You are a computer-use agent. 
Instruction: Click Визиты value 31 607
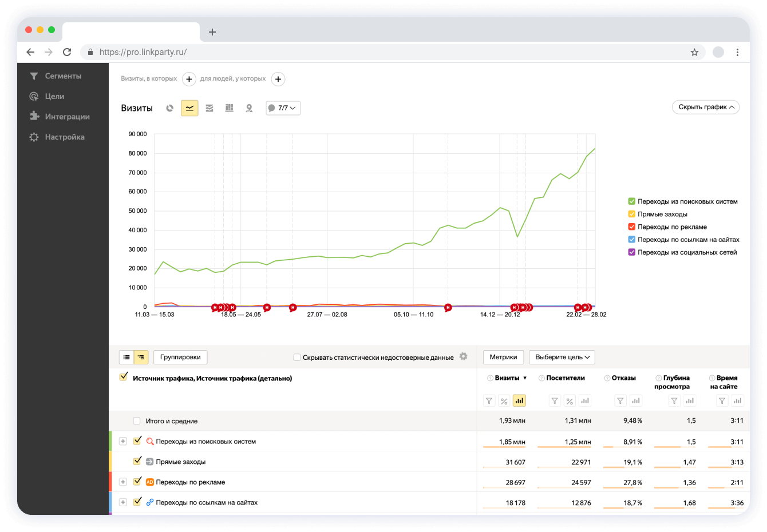pos(515,462)
